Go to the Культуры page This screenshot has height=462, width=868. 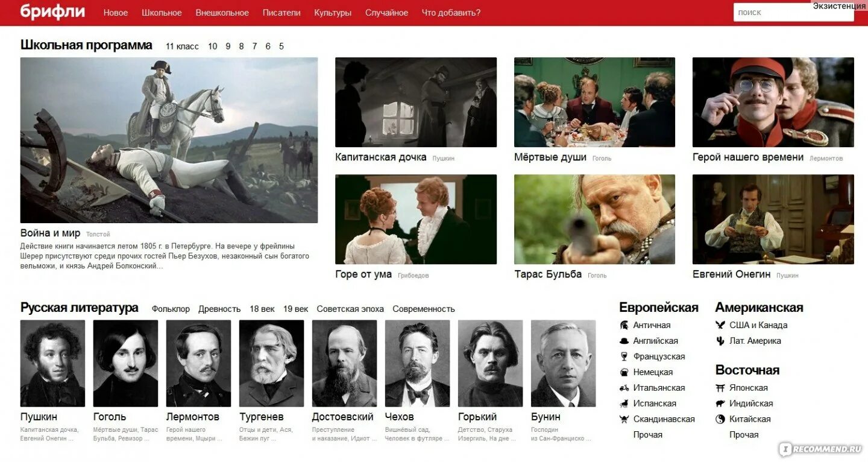click(x=333, y=13)
